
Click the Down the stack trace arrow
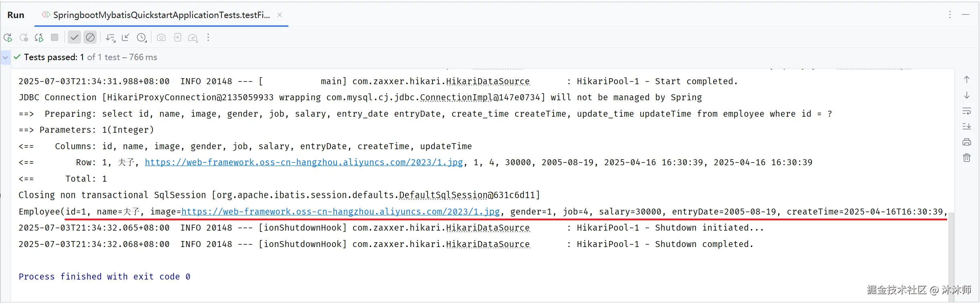click(x=967, y=95)
